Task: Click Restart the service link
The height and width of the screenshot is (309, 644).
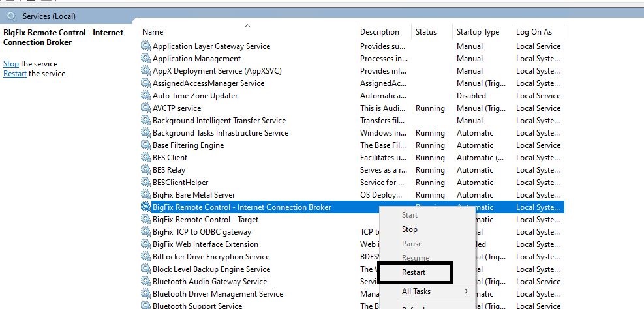Action: pyautogui.click(x=15, y=74)
